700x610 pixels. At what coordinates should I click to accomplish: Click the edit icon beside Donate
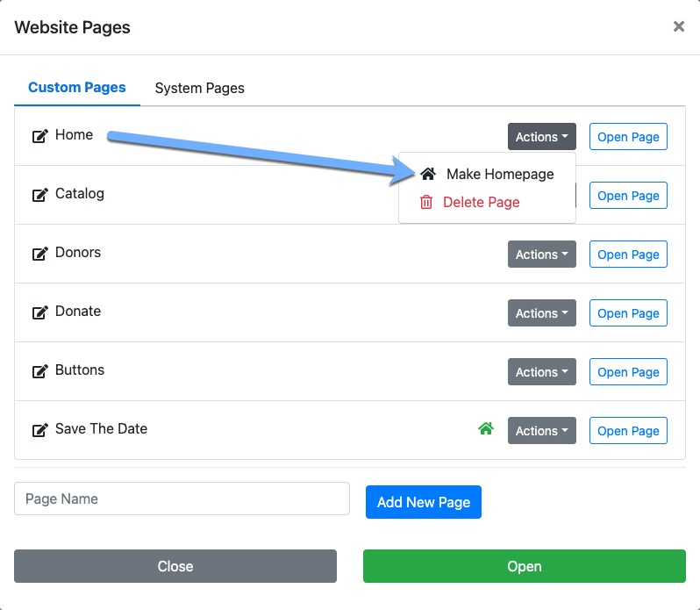click(39, 312)
